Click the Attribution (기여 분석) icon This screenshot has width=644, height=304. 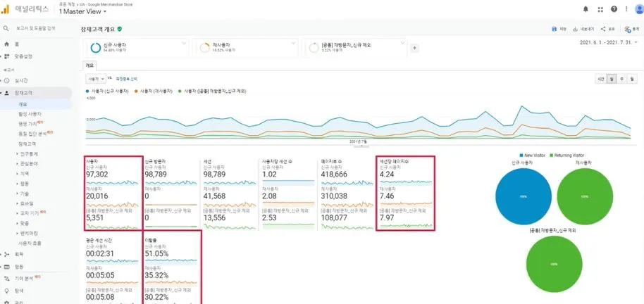(6, 279)
